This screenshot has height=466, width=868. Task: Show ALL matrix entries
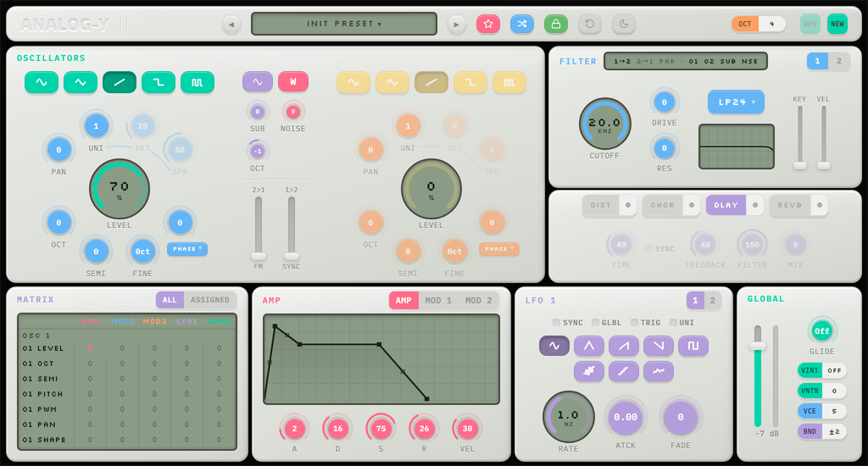pyautogui.click(x=170, y=300)
